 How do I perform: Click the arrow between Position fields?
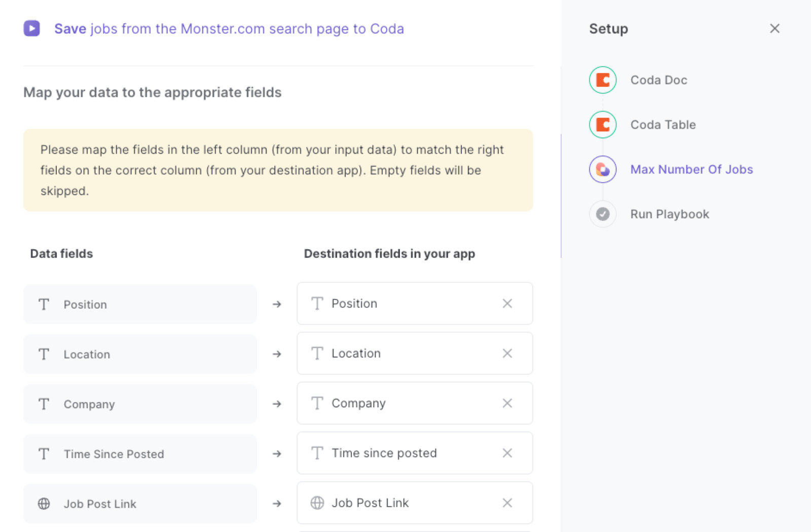click(x=277, y=304)
